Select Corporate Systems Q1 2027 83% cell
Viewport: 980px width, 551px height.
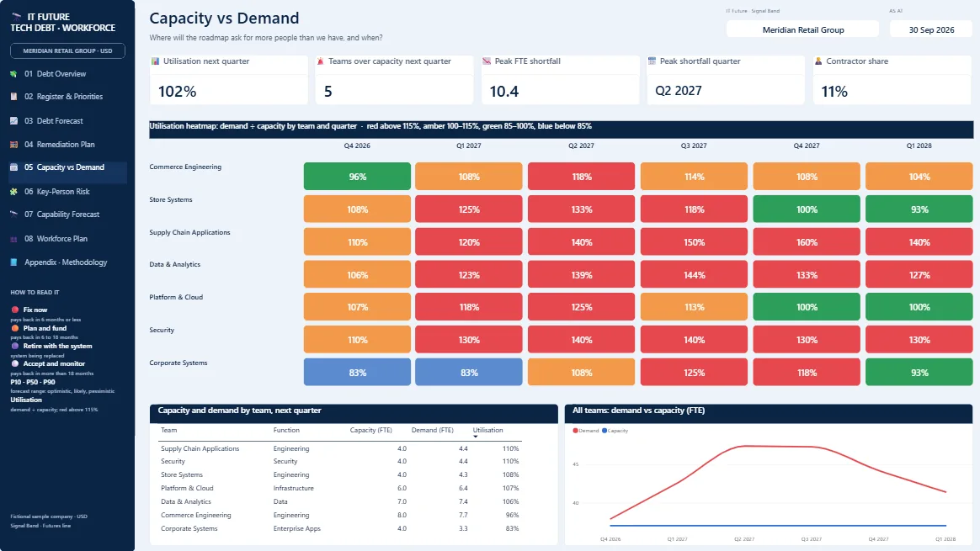469,373
